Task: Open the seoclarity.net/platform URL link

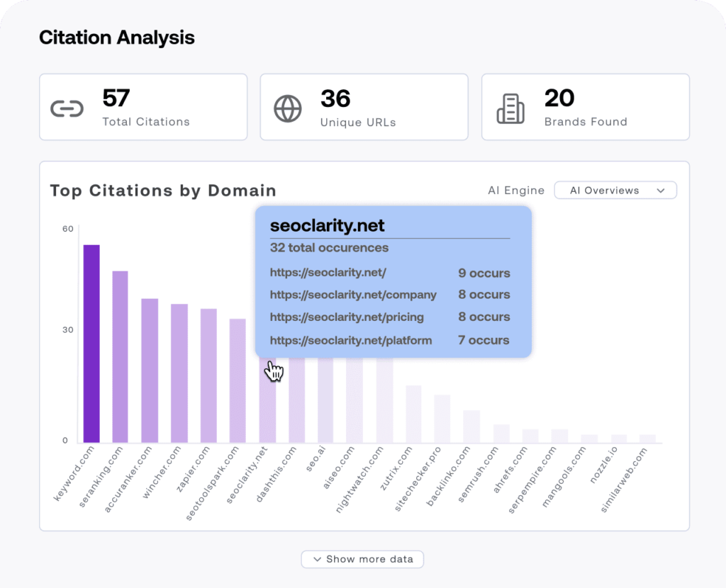Action: tap(351, 340)
